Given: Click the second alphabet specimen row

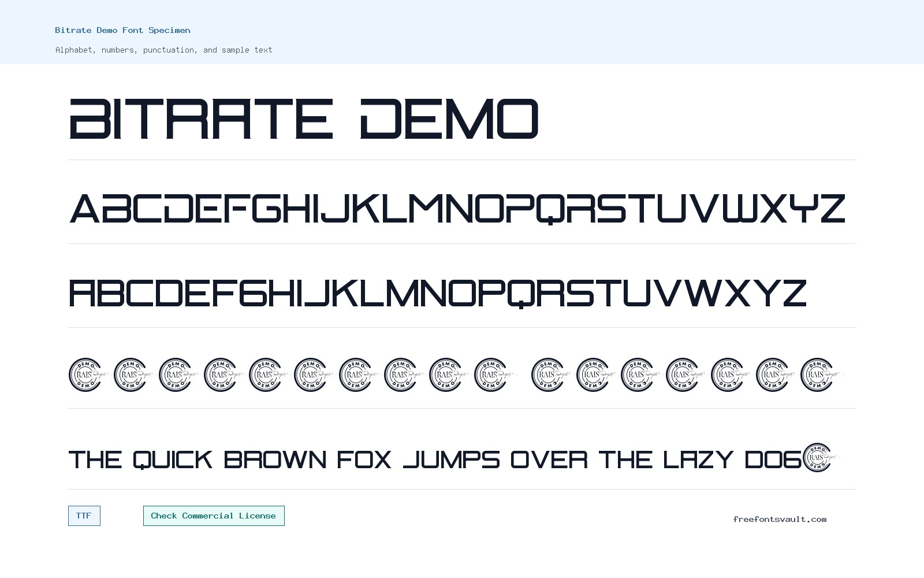Looking at the screenshot, I should click(438, 293).
